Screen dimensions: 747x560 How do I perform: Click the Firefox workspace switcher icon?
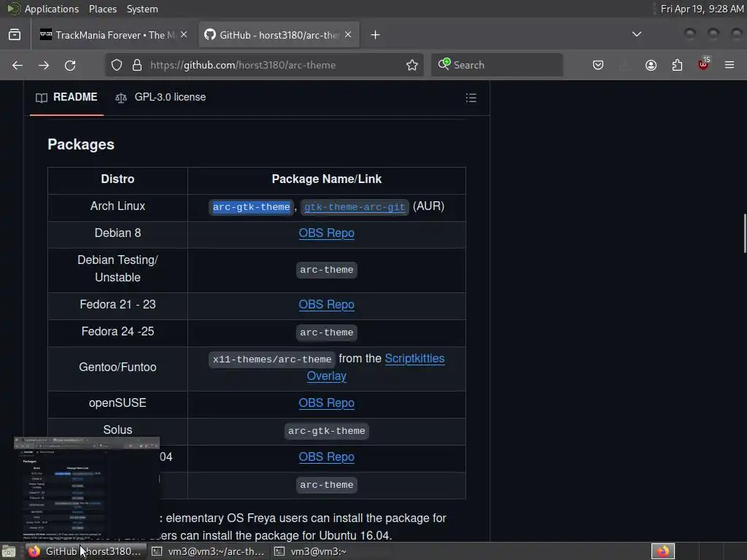[663, 551]
